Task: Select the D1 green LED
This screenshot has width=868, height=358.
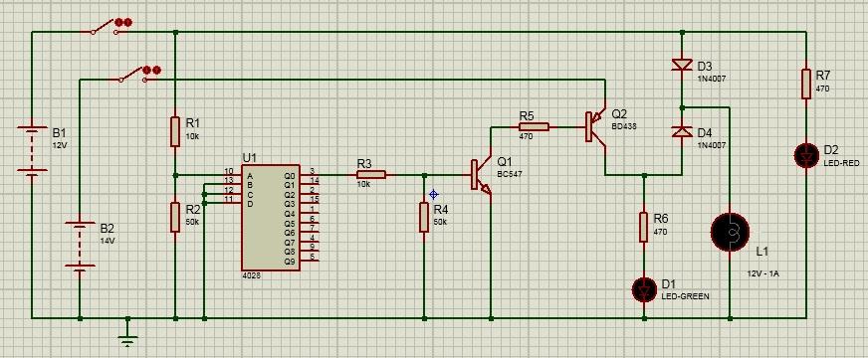Action: 644,289
